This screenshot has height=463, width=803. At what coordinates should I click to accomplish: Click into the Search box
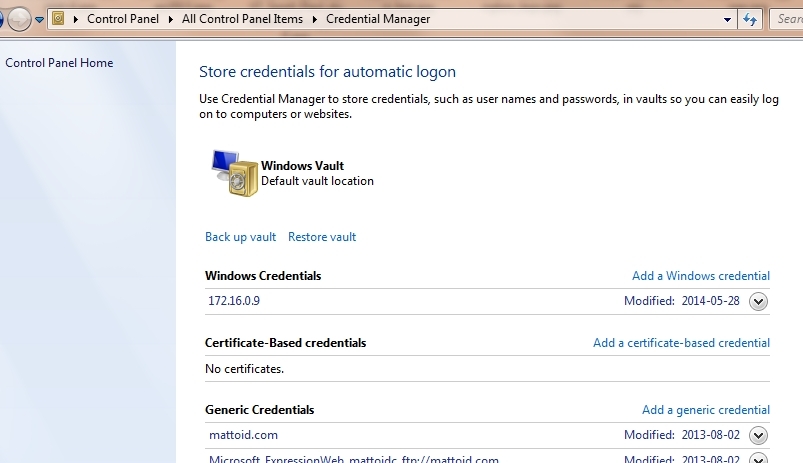tap(786, 19)
